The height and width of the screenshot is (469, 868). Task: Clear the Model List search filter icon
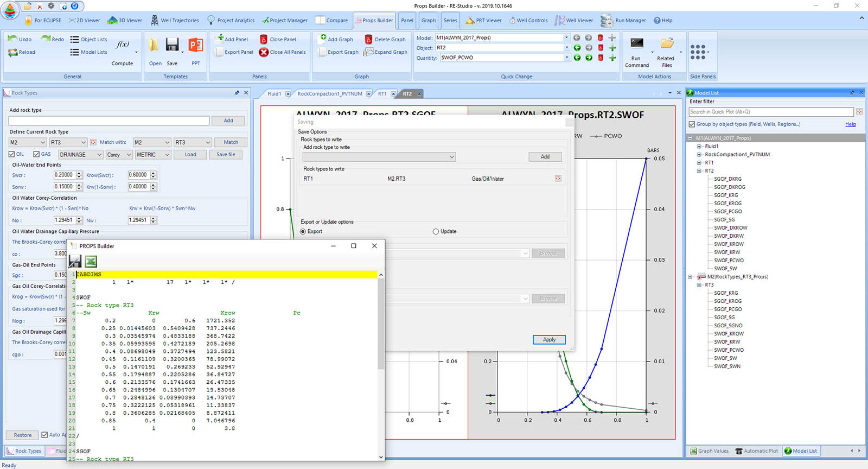859,112
